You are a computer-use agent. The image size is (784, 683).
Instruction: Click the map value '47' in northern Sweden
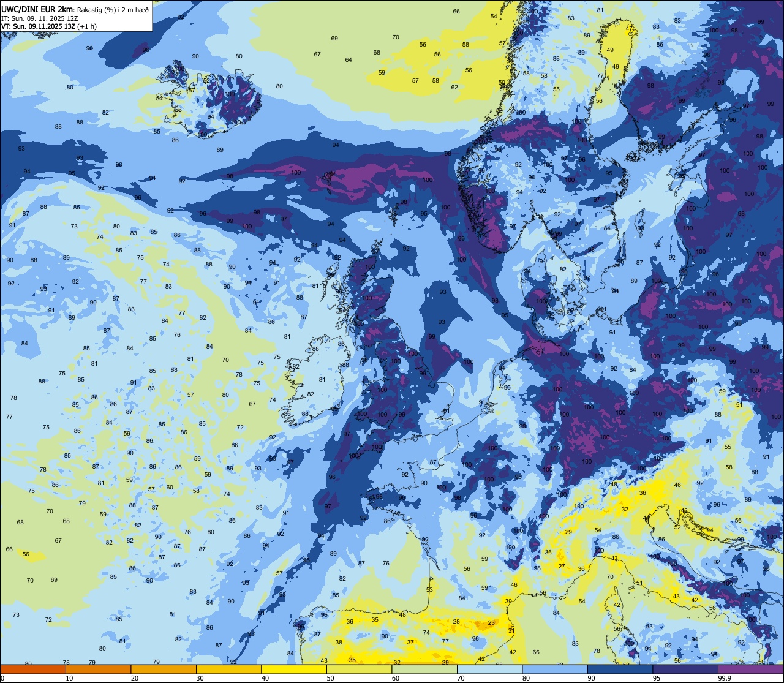tap(629, 29)
